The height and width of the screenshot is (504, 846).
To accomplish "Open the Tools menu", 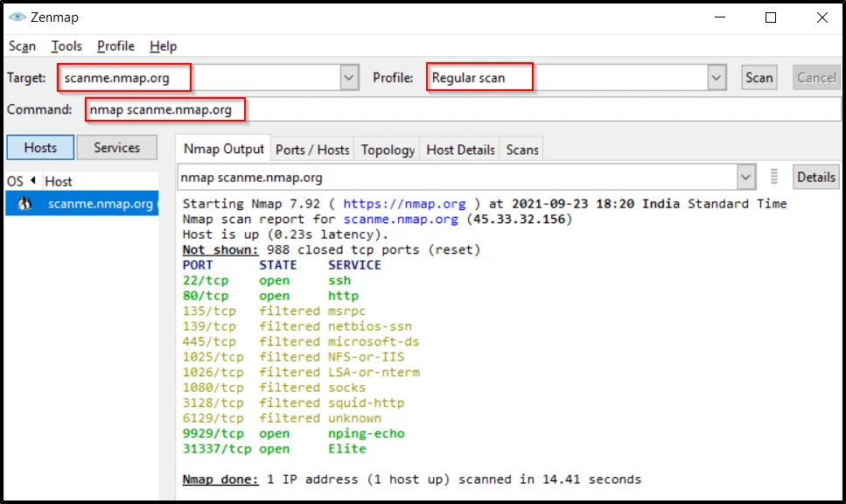I will pos(66,46).
